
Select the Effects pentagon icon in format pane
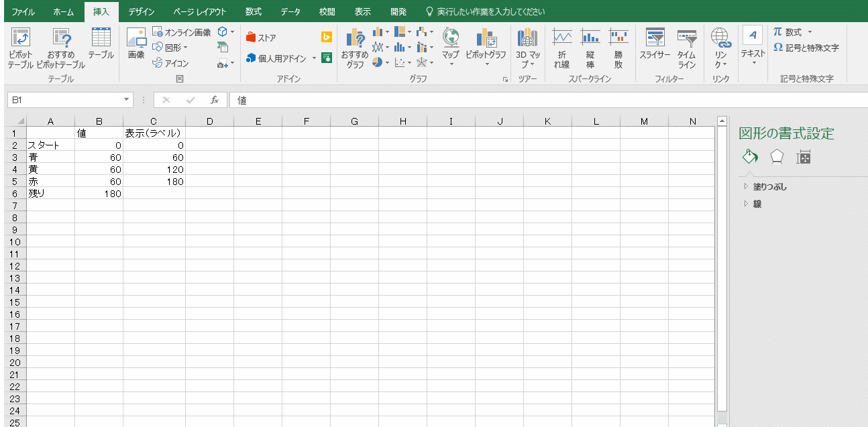tap(776, 157)
